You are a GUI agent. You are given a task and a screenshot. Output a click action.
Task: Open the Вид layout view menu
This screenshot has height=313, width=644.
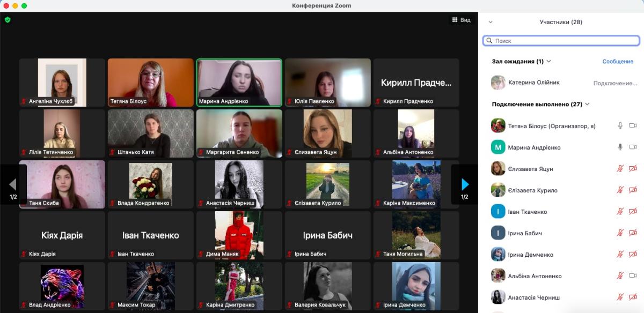[x=461, y=20]
